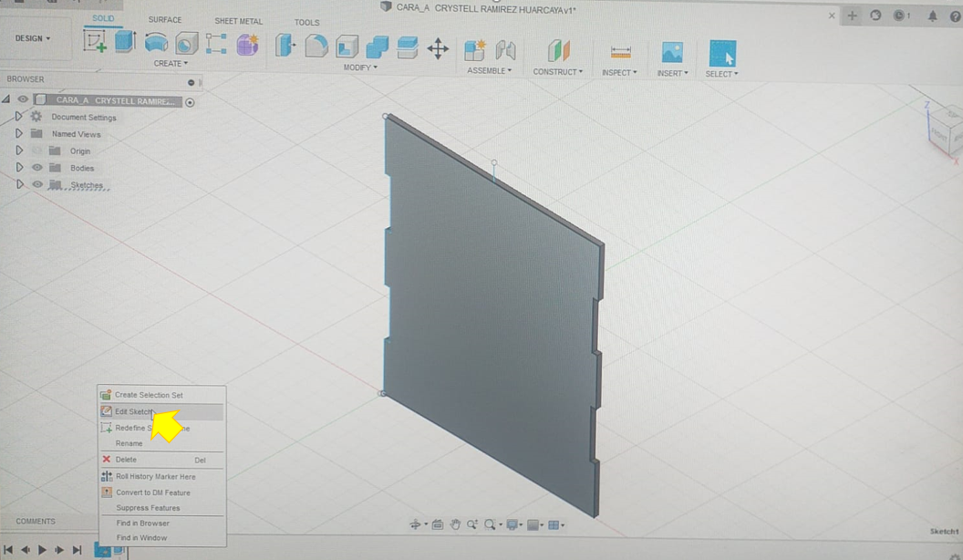Select the Shell tool
963x560 pixels.
click(347, 47)
